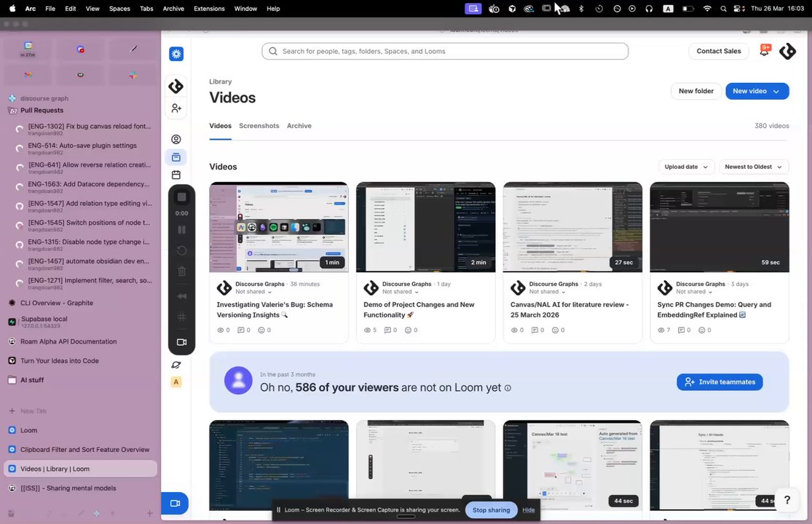This screenshot has width=812, height=524.
Task: Toggle camera icon in the recorder bar
Action: click(182, 342)
